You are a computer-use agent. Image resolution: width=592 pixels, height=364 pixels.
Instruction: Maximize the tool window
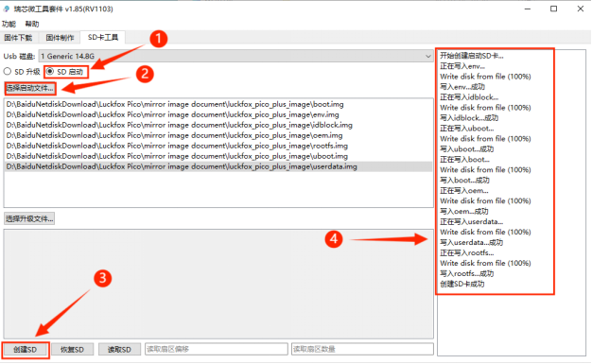[553, 9]
